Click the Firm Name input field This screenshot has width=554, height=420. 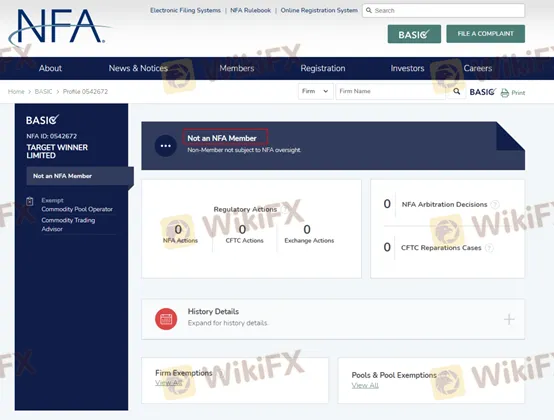(x=390, y=91)
